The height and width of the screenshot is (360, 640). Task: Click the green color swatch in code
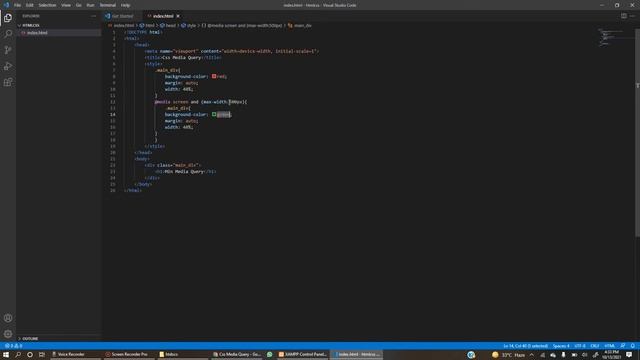coord(214,114)
